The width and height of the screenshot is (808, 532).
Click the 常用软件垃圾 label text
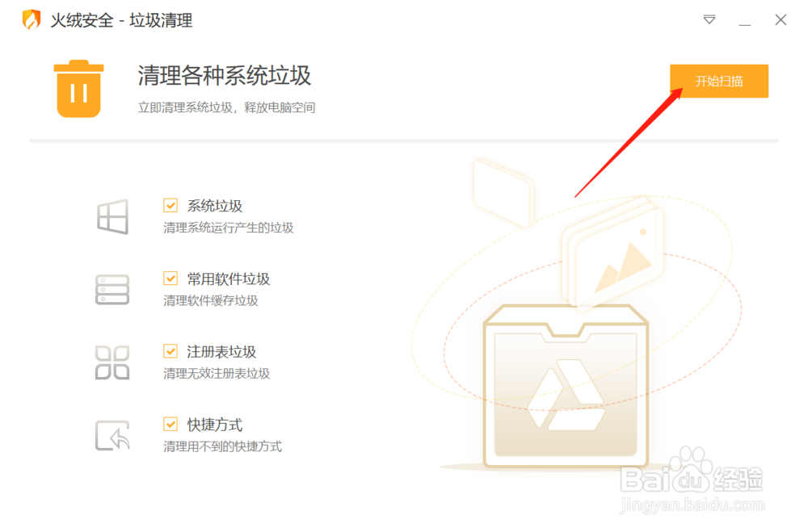click(229, 279)
